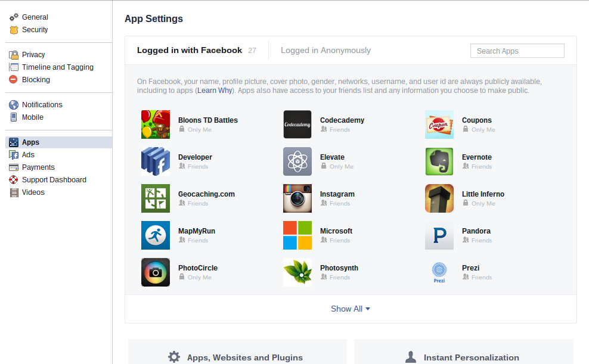Click the Privacy lock icon in sidebar
The image size is (589, 364).
(x=14, y=55)
